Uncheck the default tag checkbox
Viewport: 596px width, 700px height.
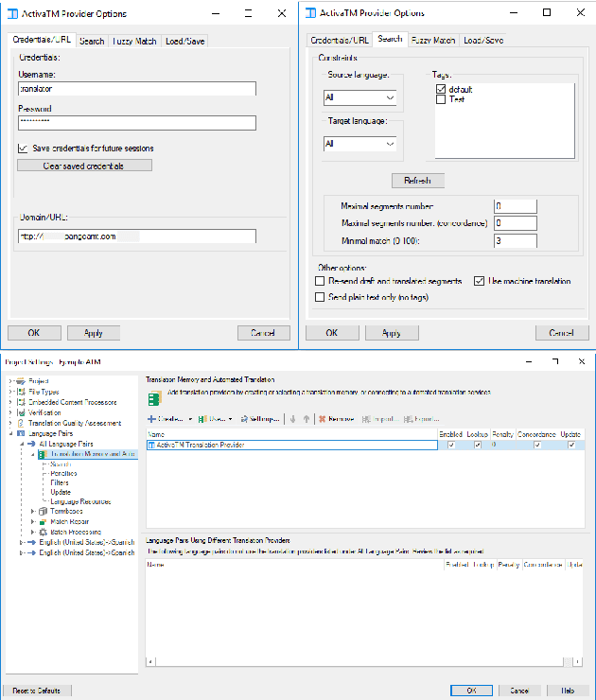coord(441,89)
